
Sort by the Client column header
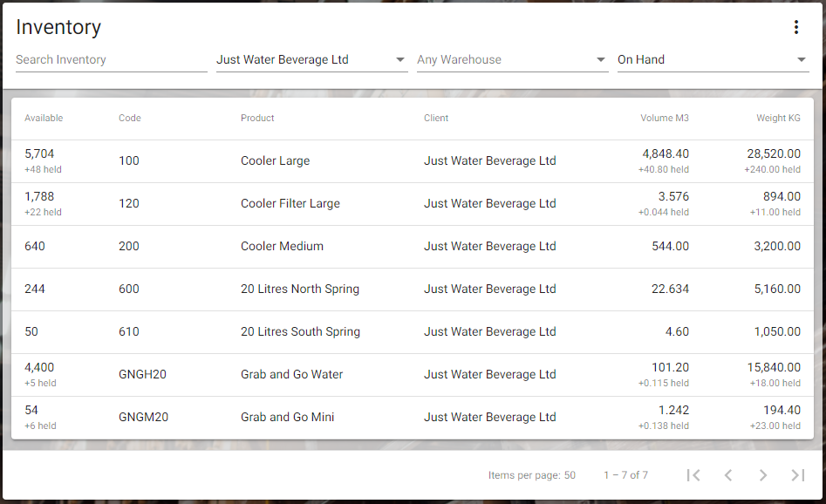(x=436, y=118)
